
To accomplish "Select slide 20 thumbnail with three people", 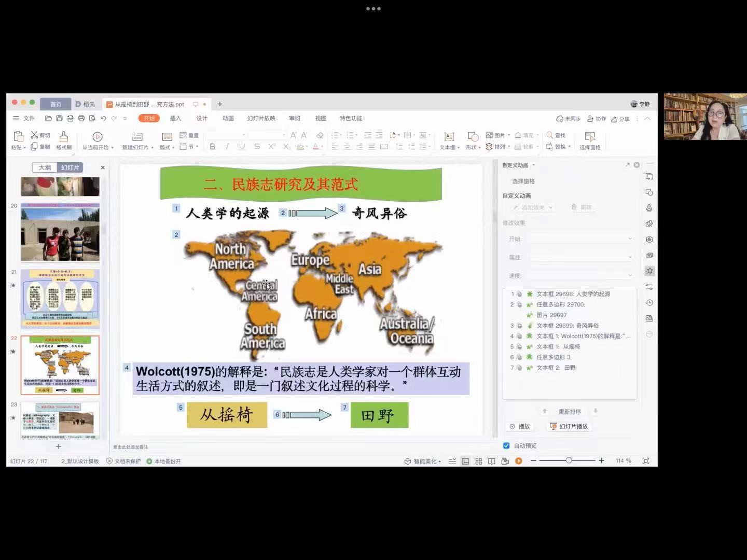I will pyautogui.click(x=60, y=232).
